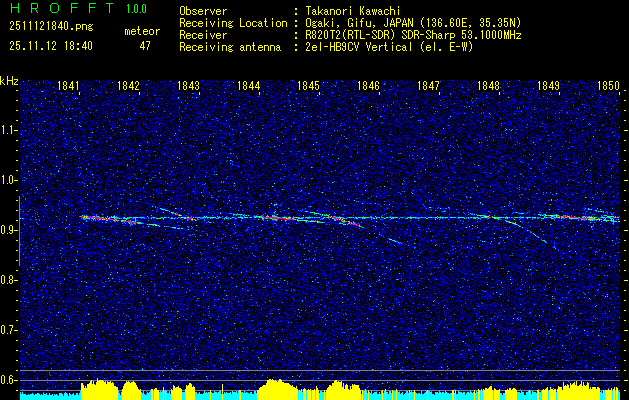The height and width of the screenshot is (400, 629).
Task: Click the meteor count 47
Action: [145, 46]
